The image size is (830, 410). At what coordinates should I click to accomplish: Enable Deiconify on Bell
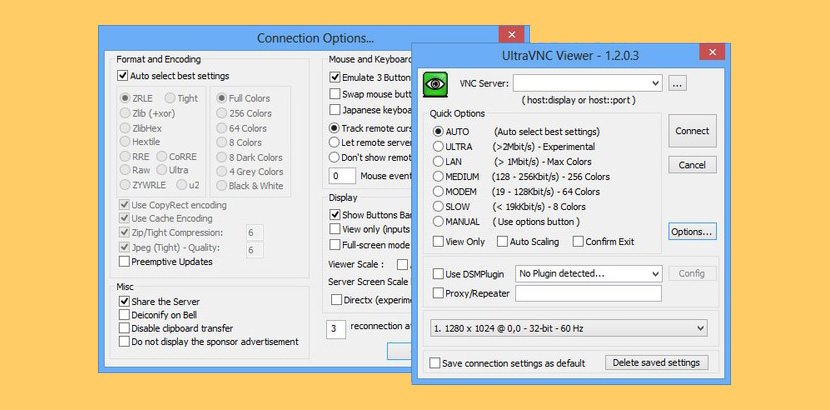[124, 315]
